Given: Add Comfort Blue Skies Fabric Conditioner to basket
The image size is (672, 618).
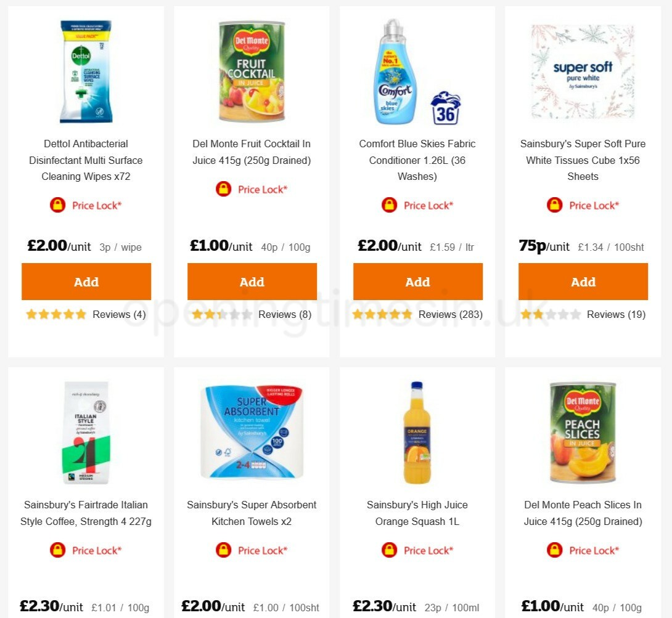Looking at the screenshot, I should (417, 282).
